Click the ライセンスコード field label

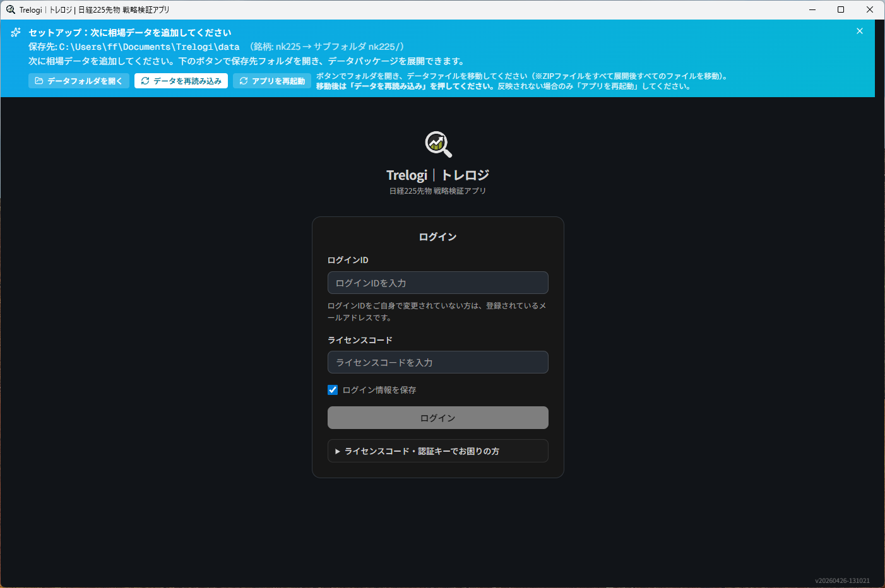360,340
